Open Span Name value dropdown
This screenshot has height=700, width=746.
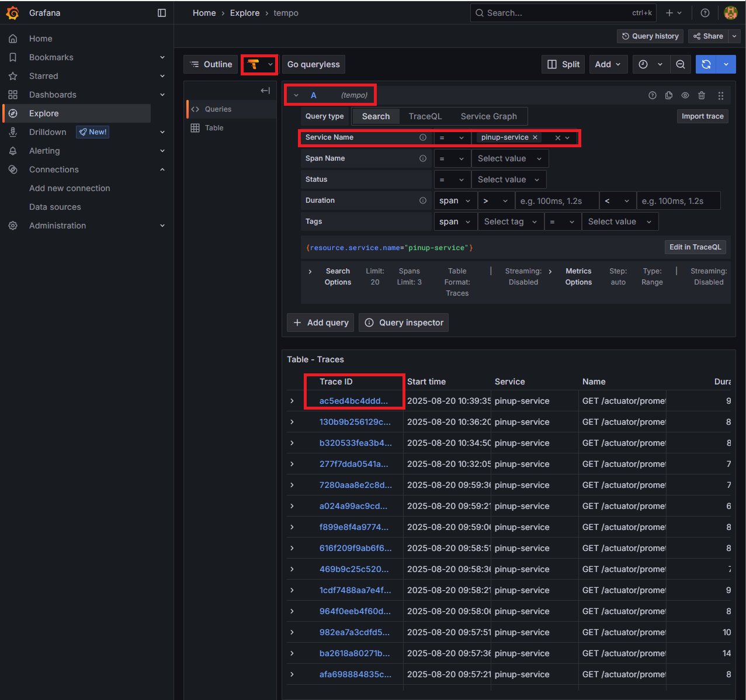(x=510, y=158)
